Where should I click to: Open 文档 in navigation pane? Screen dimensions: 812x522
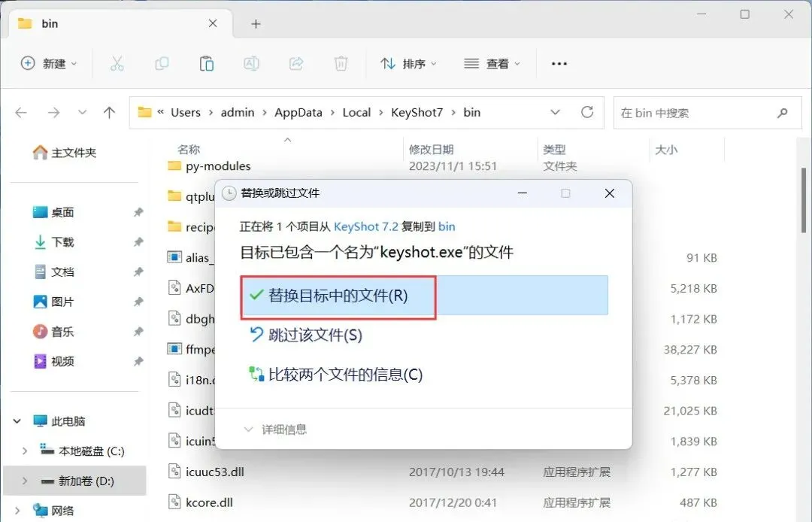[x=54, y=272]
